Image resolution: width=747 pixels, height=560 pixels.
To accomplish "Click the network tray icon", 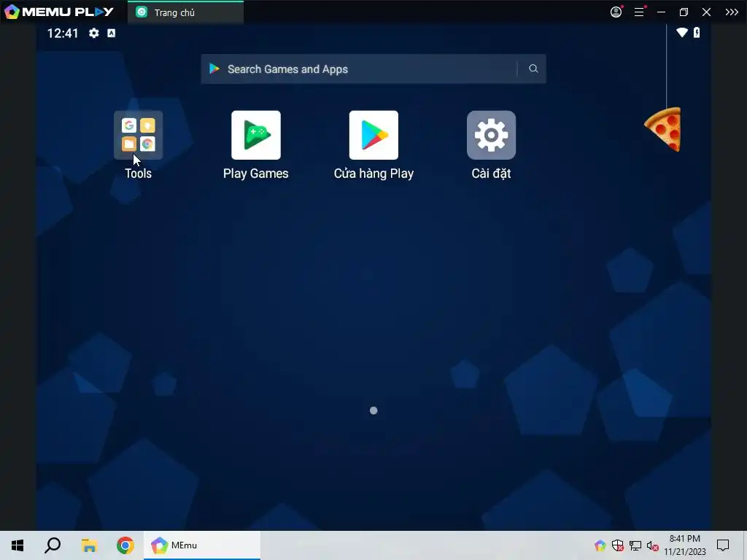I will pos(635,545).
